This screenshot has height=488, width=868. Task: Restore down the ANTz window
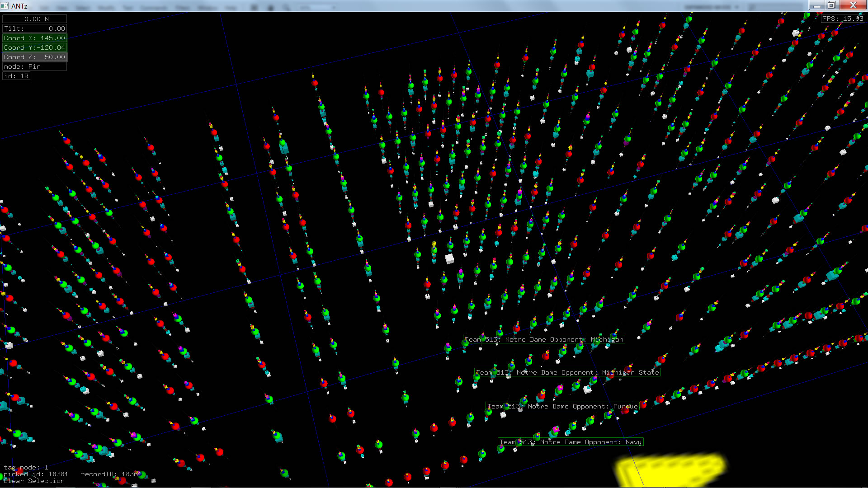[832, 5]
